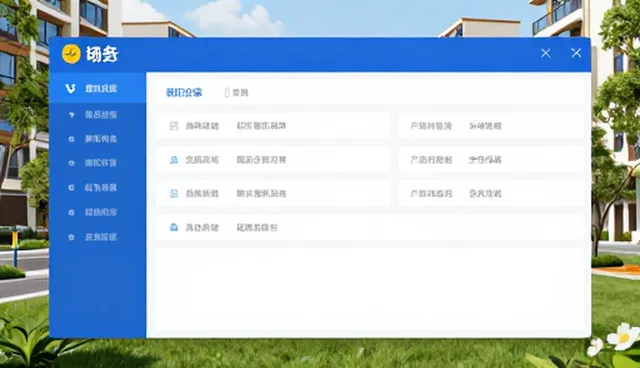
Task: Click the gray checklist icon in the first list row
Action: click(x=174, y=126)
